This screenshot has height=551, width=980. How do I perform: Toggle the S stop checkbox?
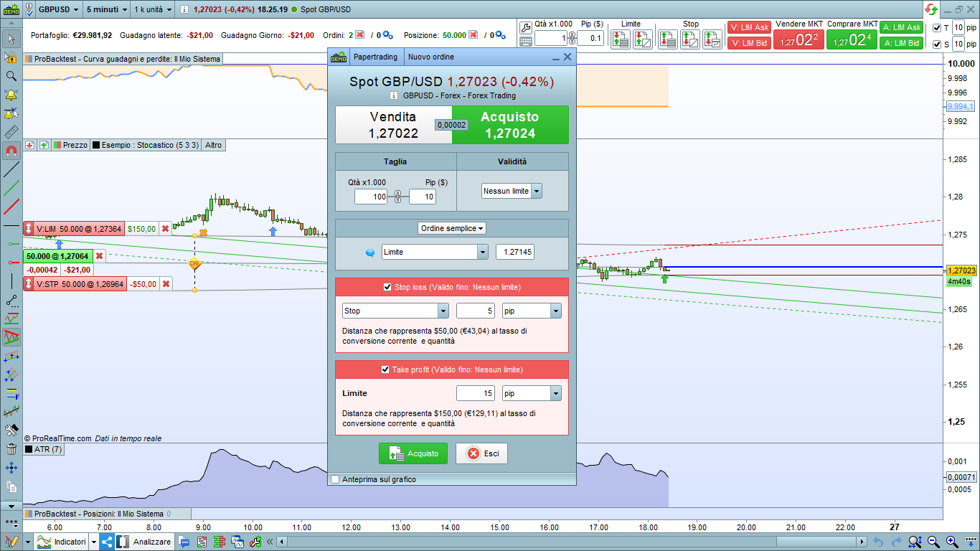coord(936,44)
